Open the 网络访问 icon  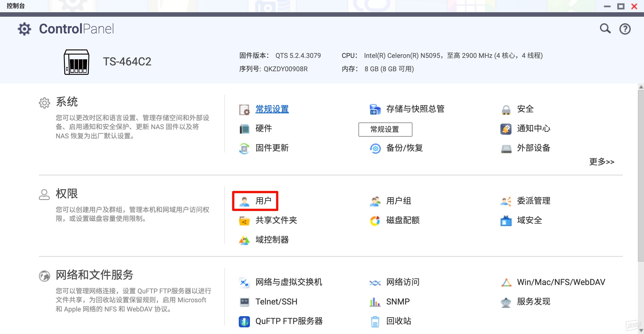pyautogui.click(x=375, y=283)
